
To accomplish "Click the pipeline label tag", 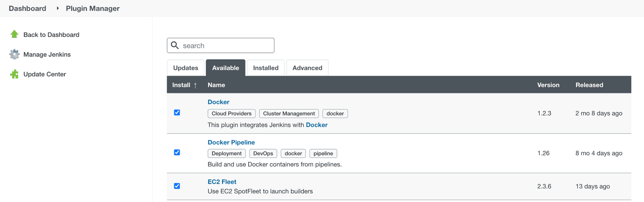I will click(323, 153).
